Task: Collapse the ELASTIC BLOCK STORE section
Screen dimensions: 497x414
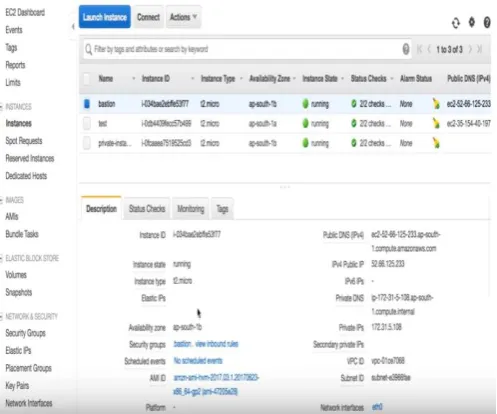Action: click(1, 258)
